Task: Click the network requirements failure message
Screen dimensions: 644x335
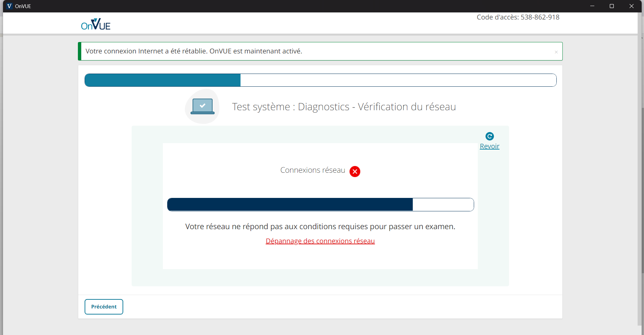Action: 320,226
